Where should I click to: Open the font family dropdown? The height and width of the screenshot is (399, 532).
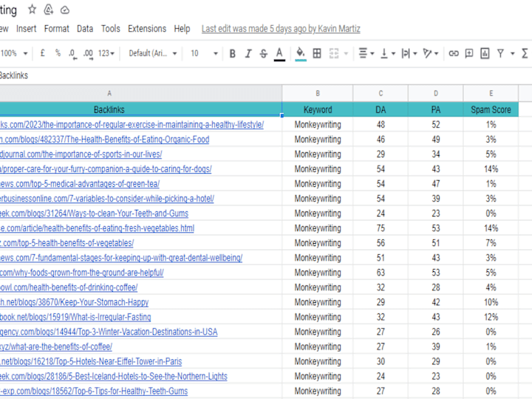coord(153,53)
